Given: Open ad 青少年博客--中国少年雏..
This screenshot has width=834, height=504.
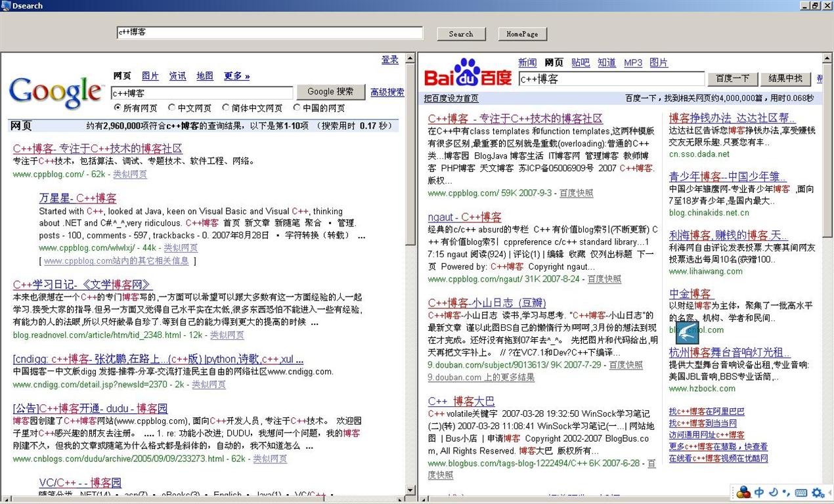Looking at the screenshot, I should 728,177.
